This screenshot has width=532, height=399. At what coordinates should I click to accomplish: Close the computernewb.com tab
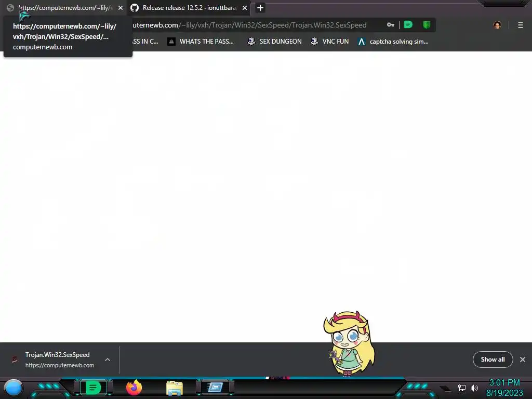tap(121, 8)
